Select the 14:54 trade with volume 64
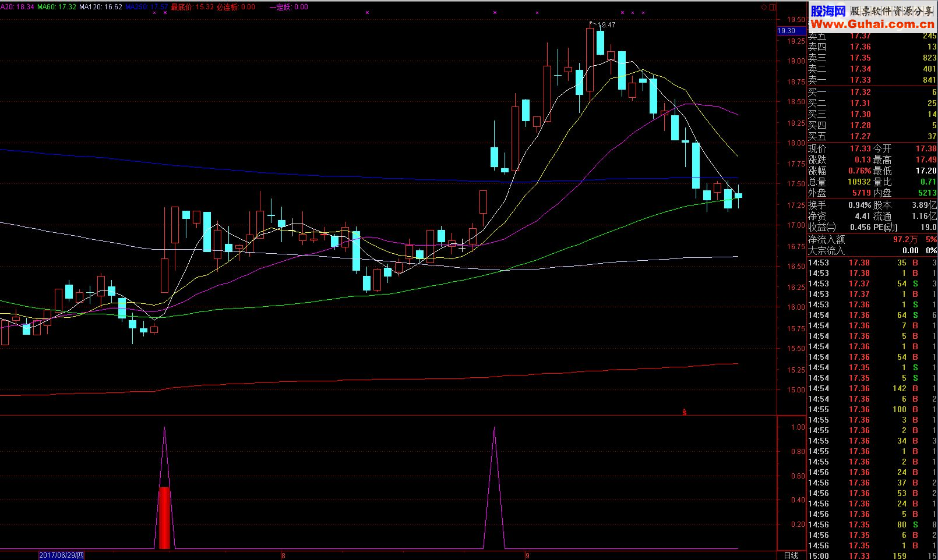 (x=872, y=315)
